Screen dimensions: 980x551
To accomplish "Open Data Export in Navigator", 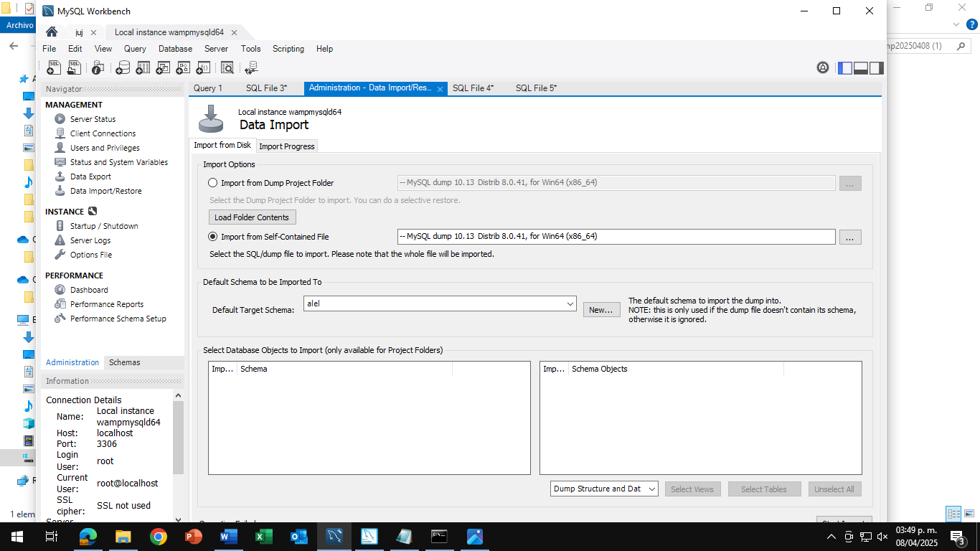I will coord(90,176).
